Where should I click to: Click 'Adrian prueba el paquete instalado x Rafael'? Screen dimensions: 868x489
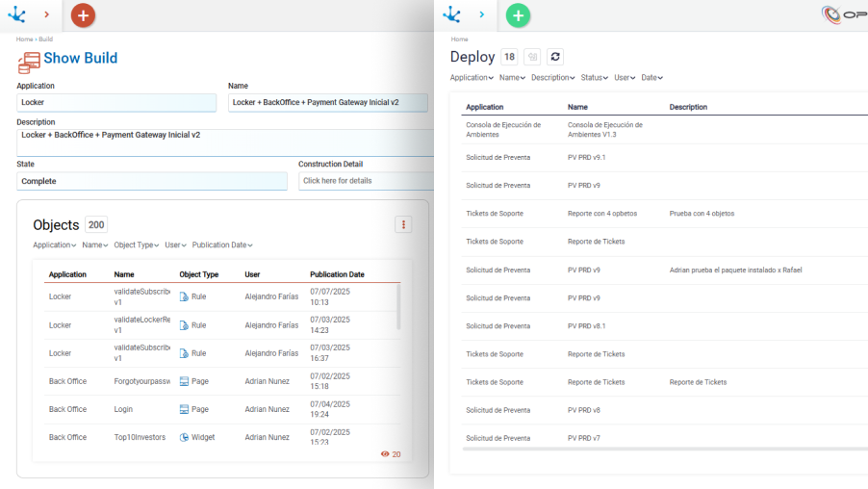735,270
